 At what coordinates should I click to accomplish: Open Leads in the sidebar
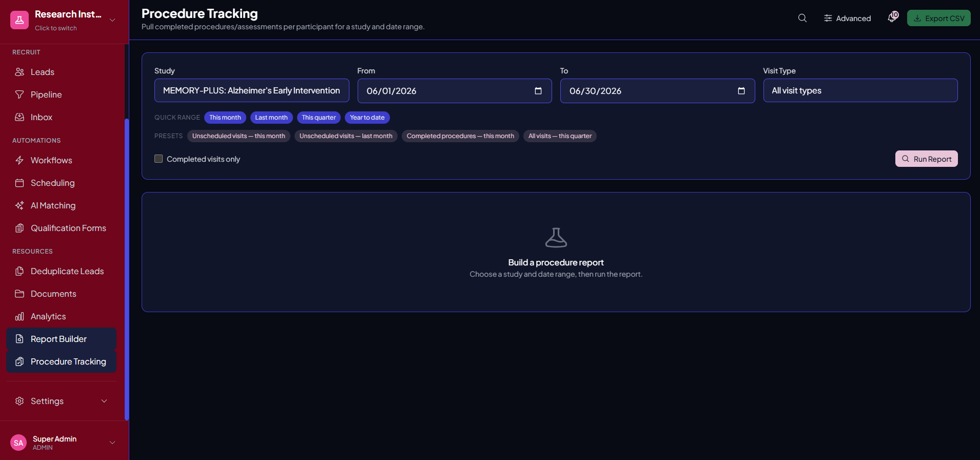[61, 72]
